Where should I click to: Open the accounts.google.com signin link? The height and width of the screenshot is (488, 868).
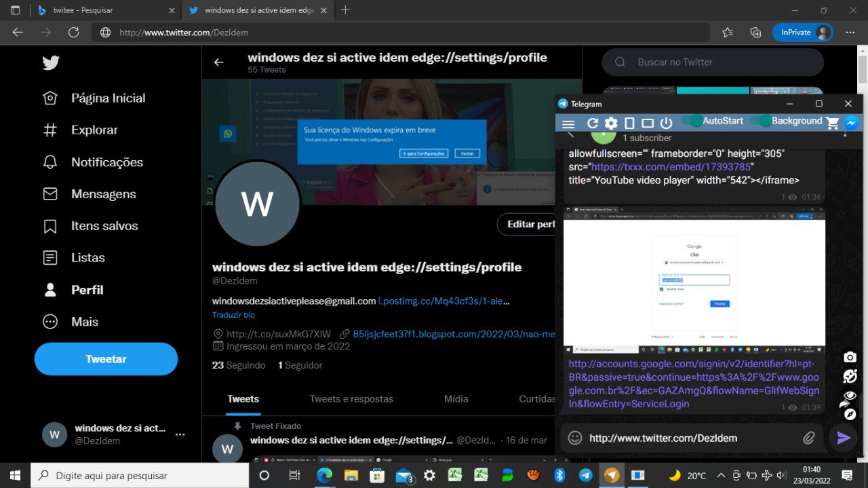tap(694, 383)
